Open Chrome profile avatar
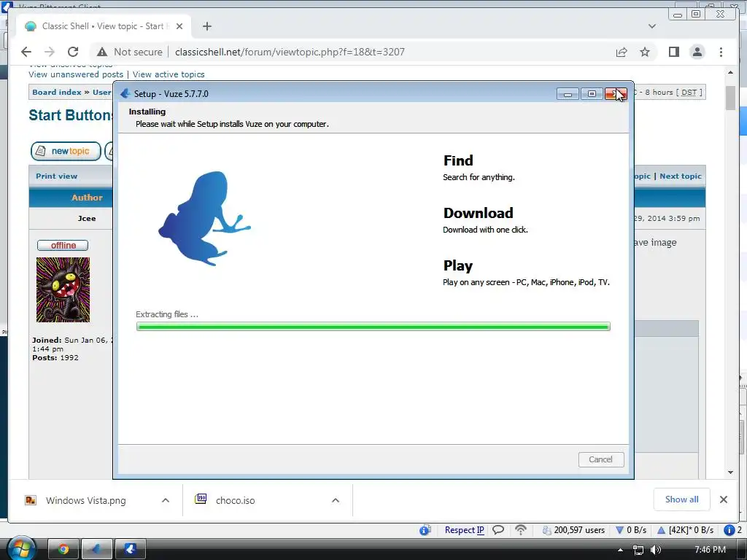This screenshot has width=747, height=560. click(x=697, y=52)
